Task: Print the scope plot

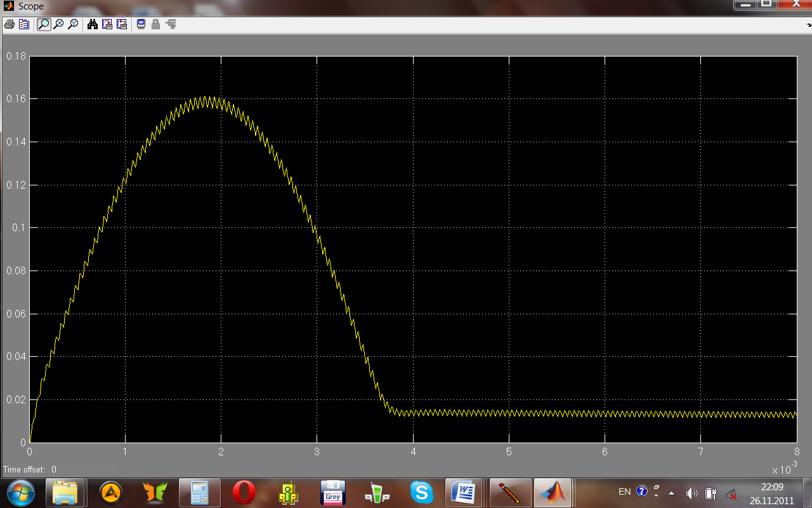Action: 10,25
